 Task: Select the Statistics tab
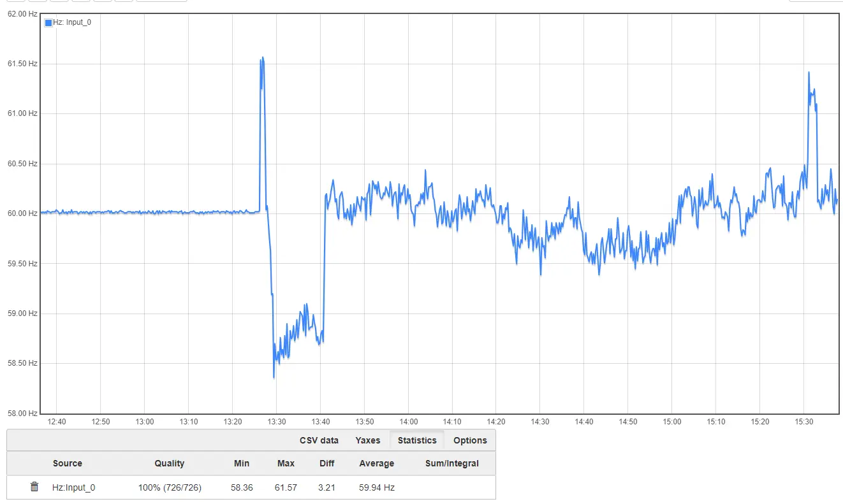417,440
